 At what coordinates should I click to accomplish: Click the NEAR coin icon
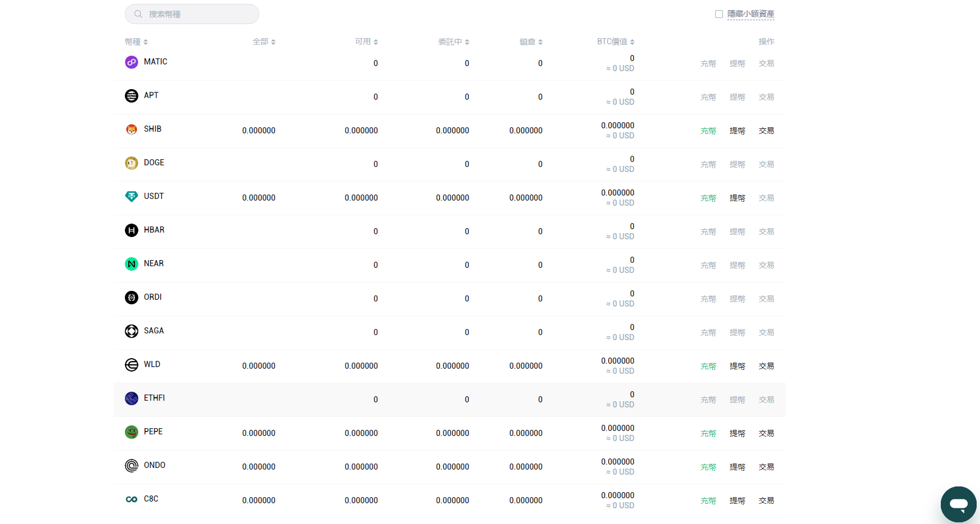click(x=131, y=264)
